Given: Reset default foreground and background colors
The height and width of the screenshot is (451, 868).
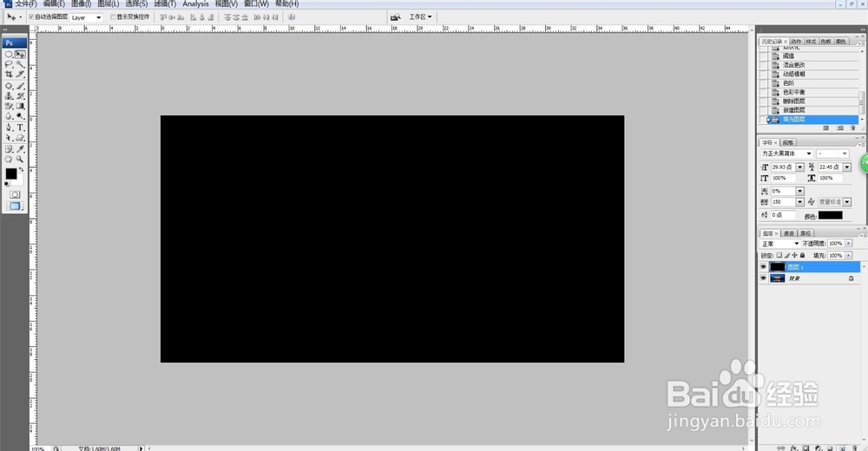Looking at the screenshot, I should click(x=7, y=184).
